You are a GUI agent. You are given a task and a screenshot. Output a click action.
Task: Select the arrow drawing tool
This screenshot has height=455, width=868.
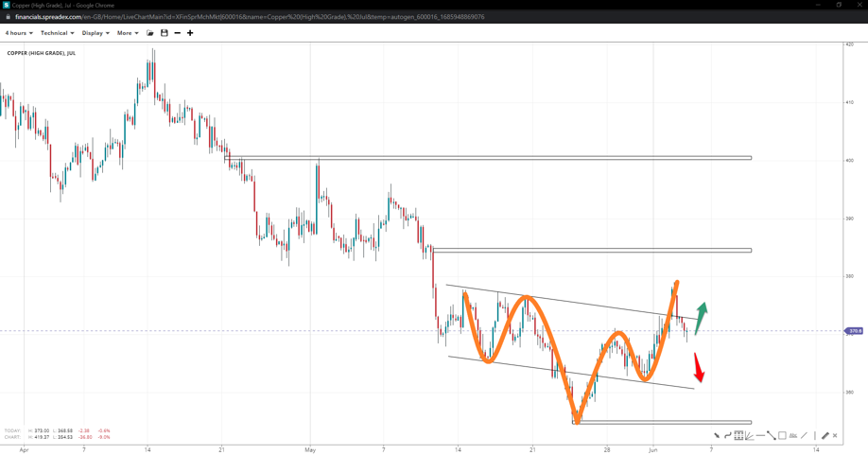[717, 436]
